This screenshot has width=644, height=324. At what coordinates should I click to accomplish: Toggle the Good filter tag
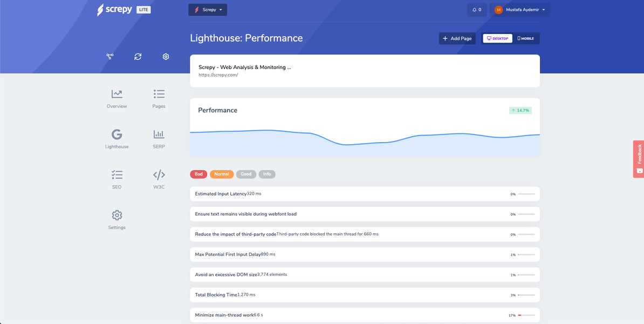[246, 174]
